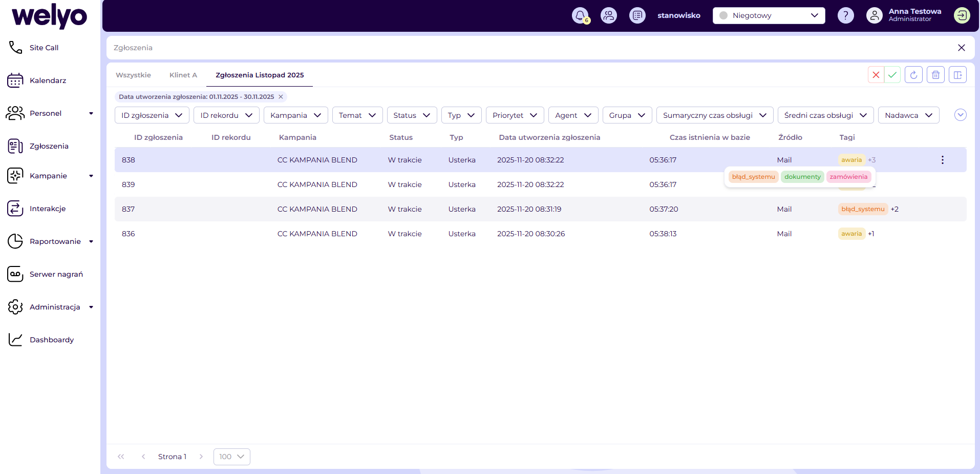
Task: Expand the Kampania filter dropdown
Action: [295, 115]
